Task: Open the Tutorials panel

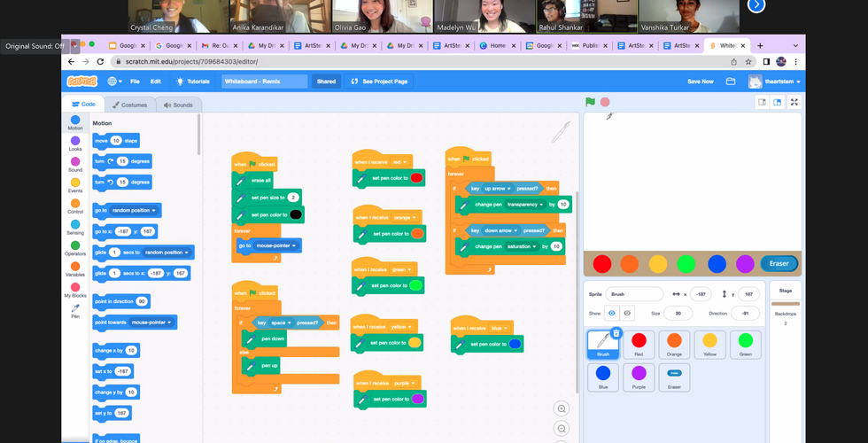Action: pyautogui.click(x=193, y=82)
